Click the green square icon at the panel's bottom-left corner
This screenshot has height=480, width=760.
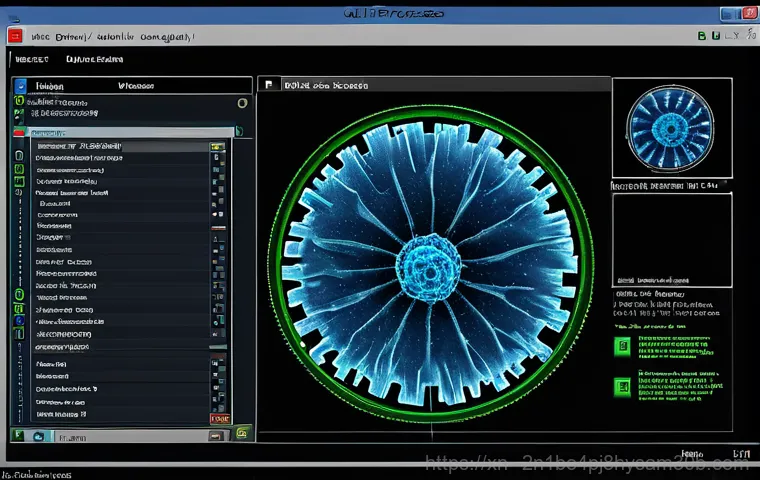click(18, 435)
